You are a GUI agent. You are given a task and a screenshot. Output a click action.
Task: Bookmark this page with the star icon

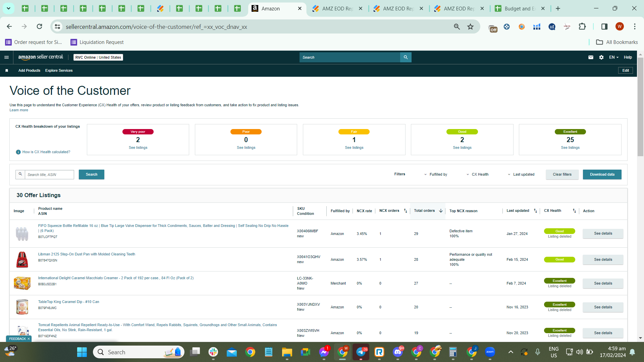click(x=470, y=26)
